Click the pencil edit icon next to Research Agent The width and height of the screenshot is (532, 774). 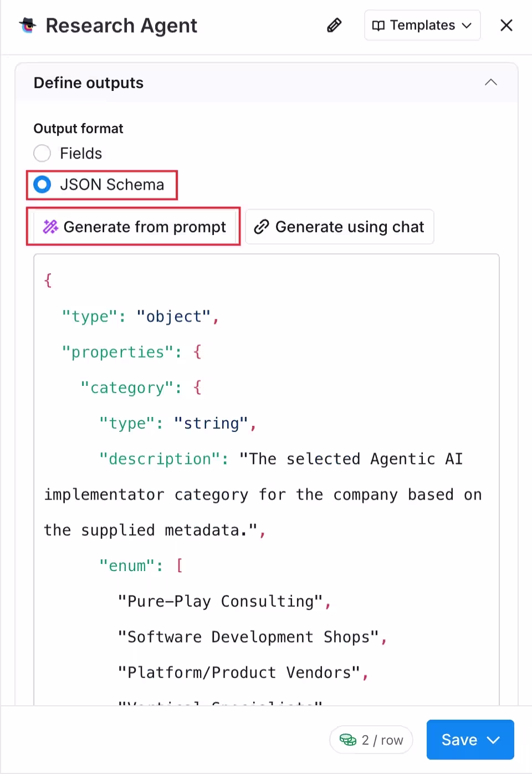point(334,25)
